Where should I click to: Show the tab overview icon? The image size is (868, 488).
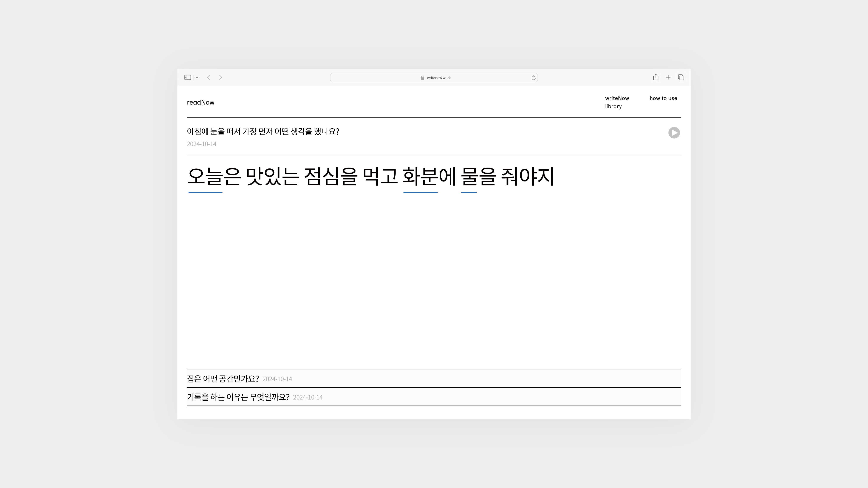pyautogui.click(x=681, y=77)
